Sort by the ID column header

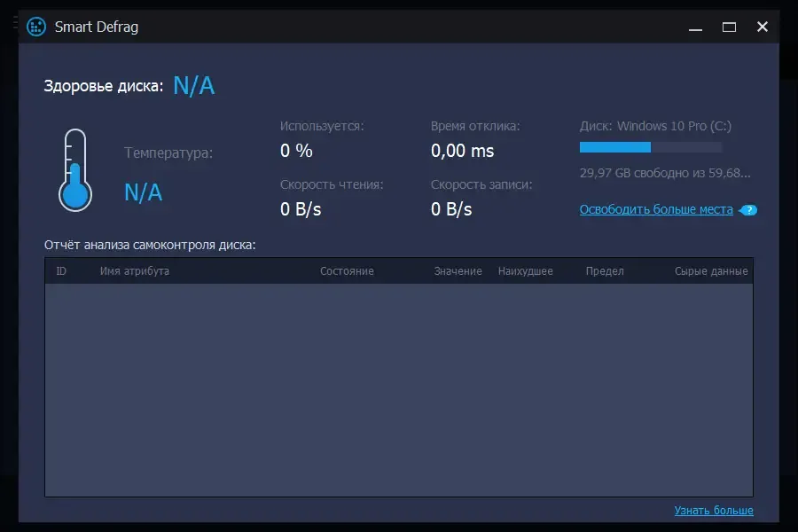point(61,270)
